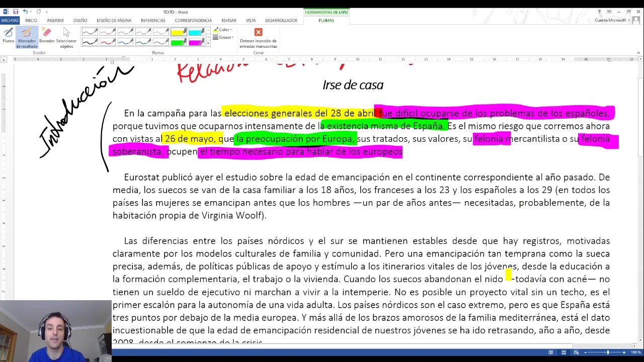Pick the thin gray pen, top row
The height and width of the screenshot is (362, 644).
(x=160, y=33)
